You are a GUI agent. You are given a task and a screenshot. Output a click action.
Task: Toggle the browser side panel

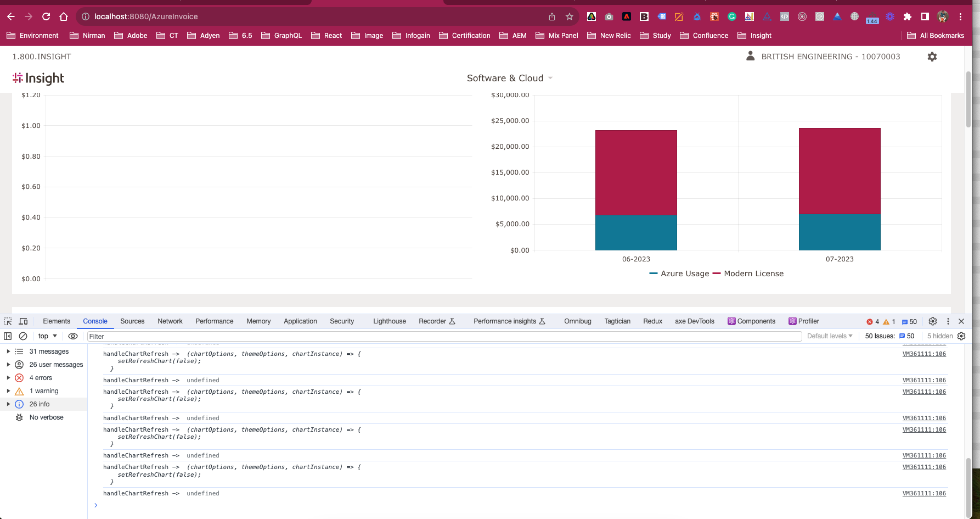(x=925, y=16)
